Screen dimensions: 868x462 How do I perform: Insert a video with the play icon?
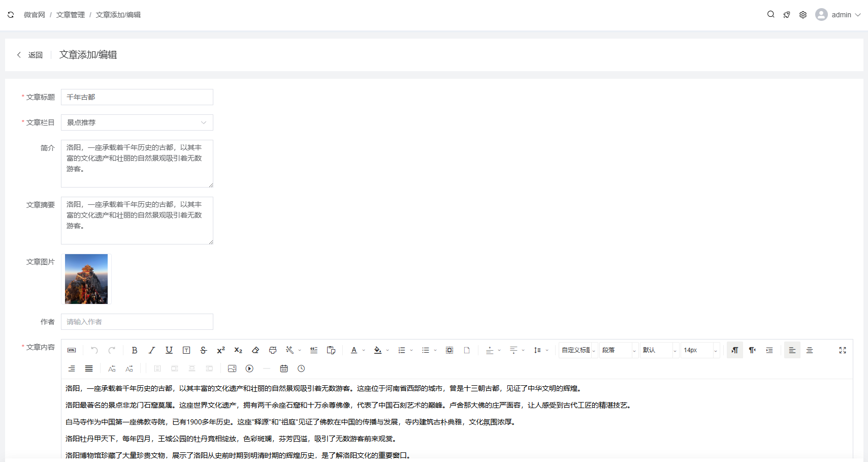(x=249, y=368)
